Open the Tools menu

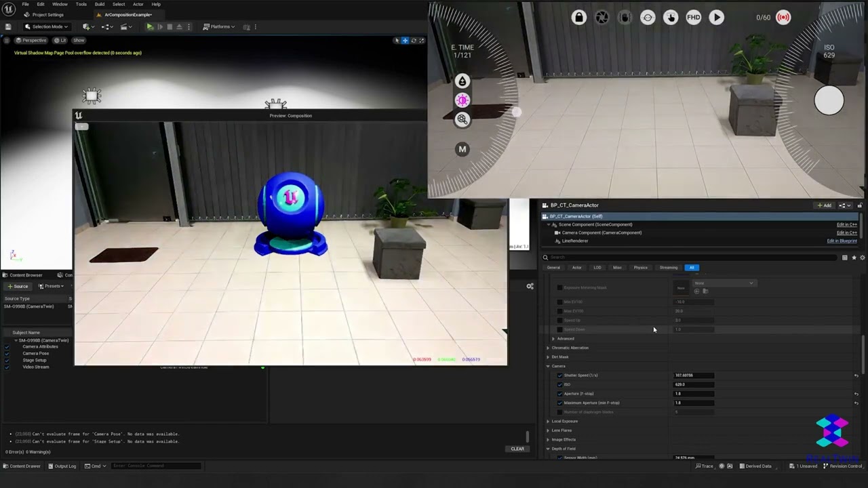tap(81, 4)
